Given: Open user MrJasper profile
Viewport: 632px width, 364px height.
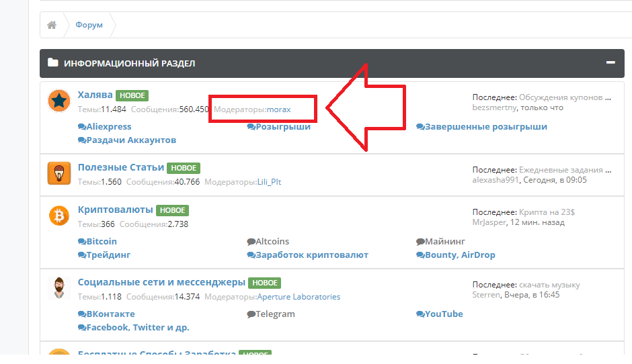Looking at the screenshot, I should [489, 222].
